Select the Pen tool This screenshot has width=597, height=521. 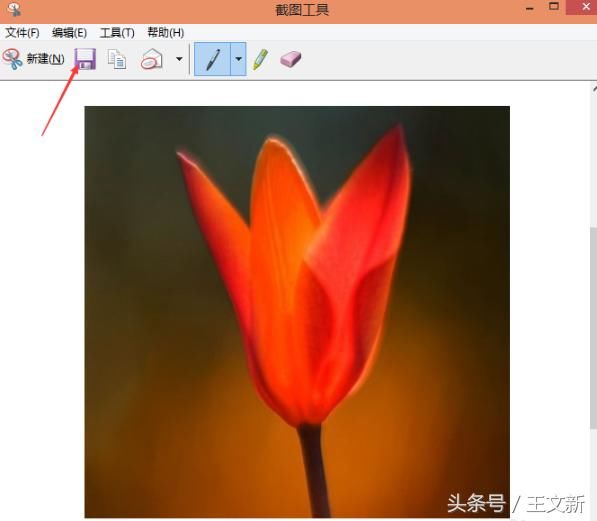click(x=212, y=59)
